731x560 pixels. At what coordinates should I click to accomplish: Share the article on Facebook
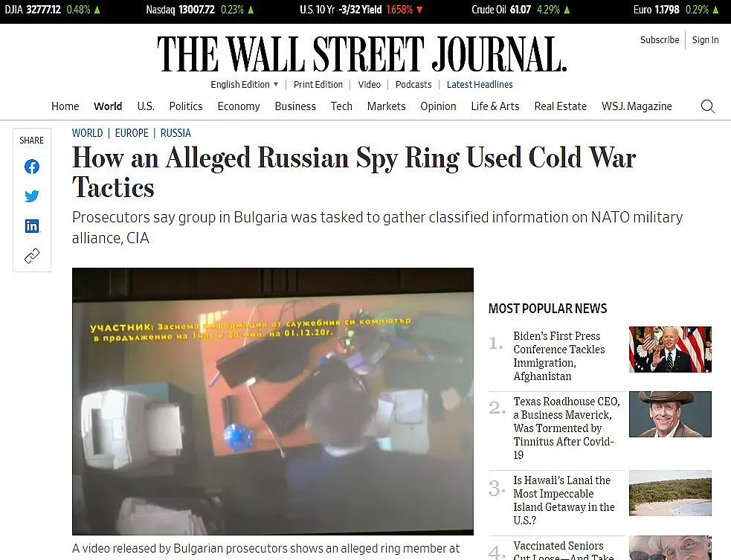(x=32, y=167)
